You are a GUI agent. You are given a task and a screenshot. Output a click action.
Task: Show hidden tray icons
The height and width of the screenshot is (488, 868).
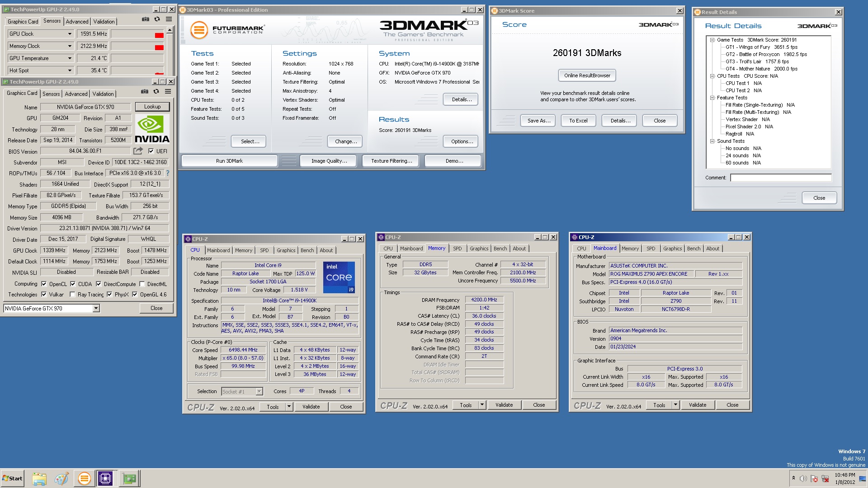tap(793, 478)
